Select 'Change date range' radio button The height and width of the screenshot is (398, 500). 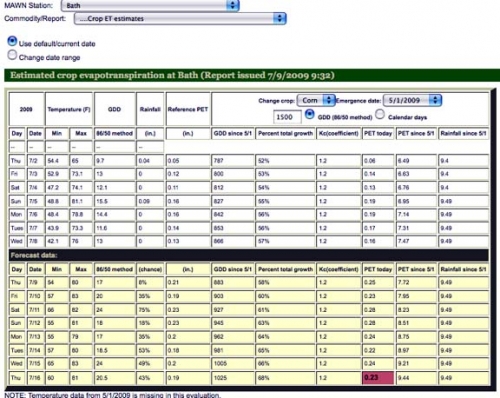pyautogui.click(x=12, y=55)
